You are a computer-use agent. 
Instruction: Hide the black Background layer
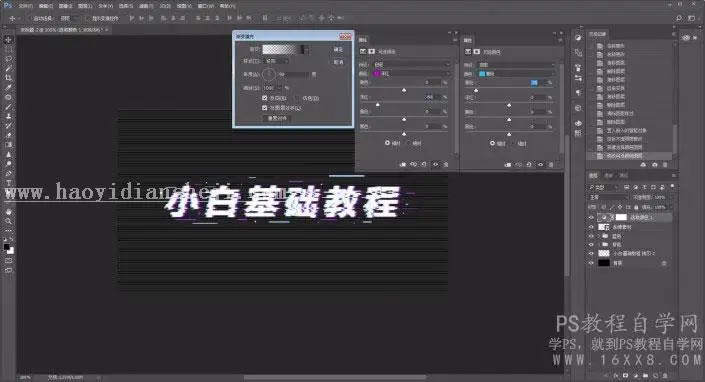pos(591,263)
